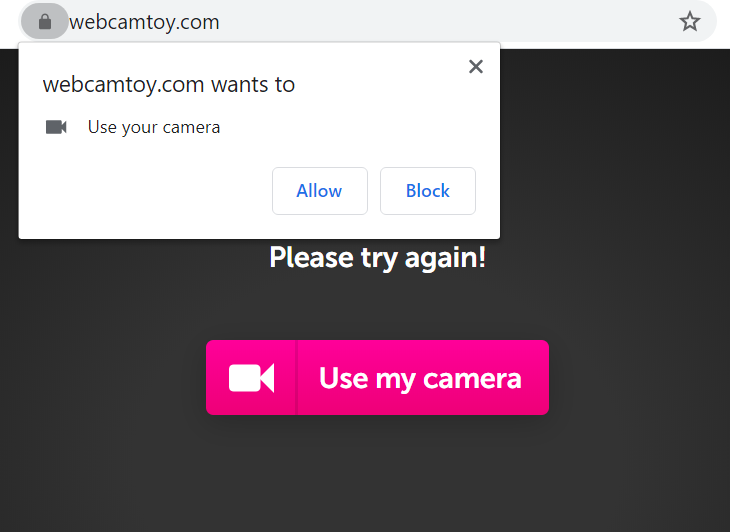Open site information via the lock icon
This screenshot has height=532, width=730.
tap(45, 21)
